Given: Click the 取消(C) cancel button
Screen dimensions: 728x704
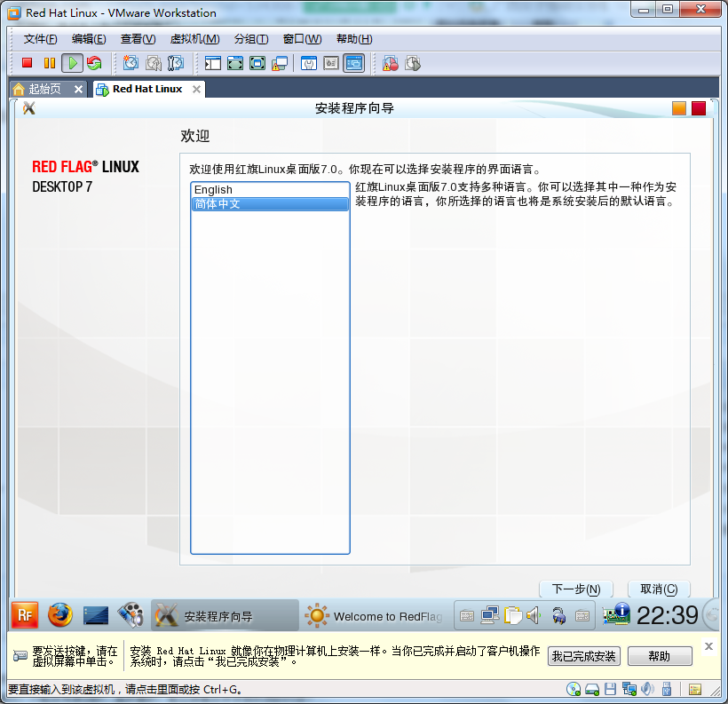Looking at the screenshot, I should pos(659,589).
